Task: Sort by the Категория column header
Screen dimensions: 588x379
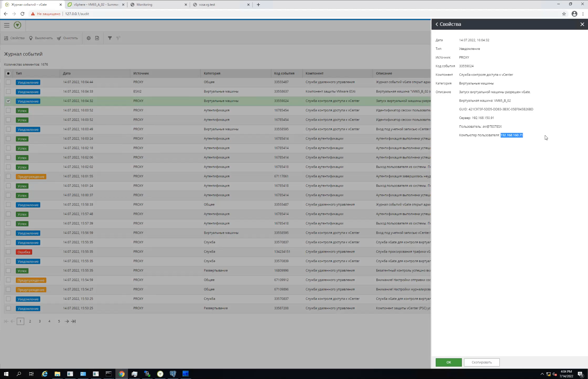Action: coord(212,73)
